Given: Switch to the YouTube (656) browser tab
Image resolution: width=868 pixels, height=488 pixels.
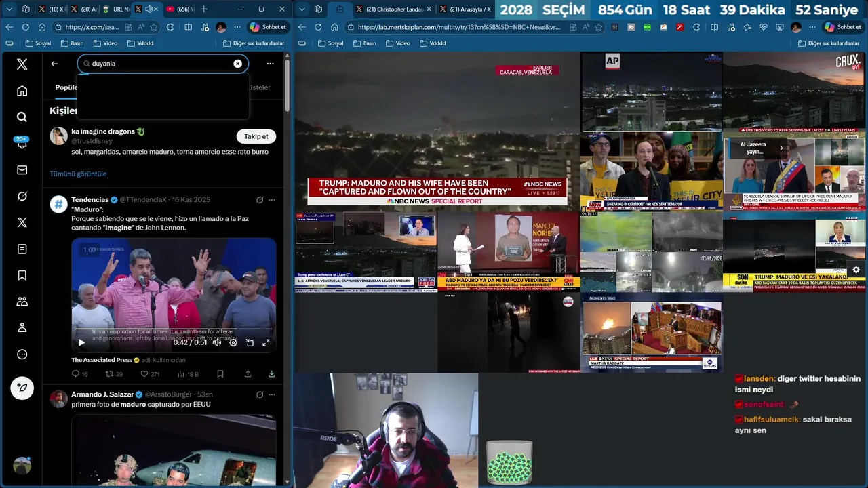Looking at the screenshot, I should coord(179,9).
